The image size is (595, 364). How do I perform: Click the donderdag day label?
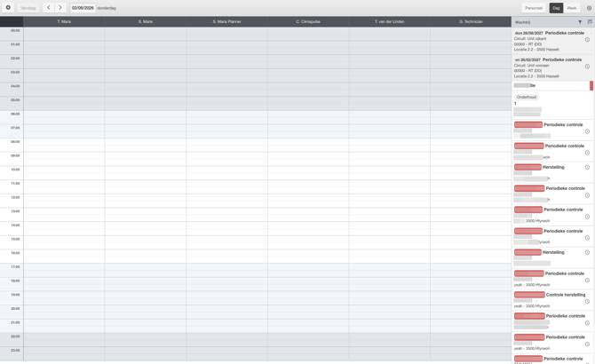107,8
